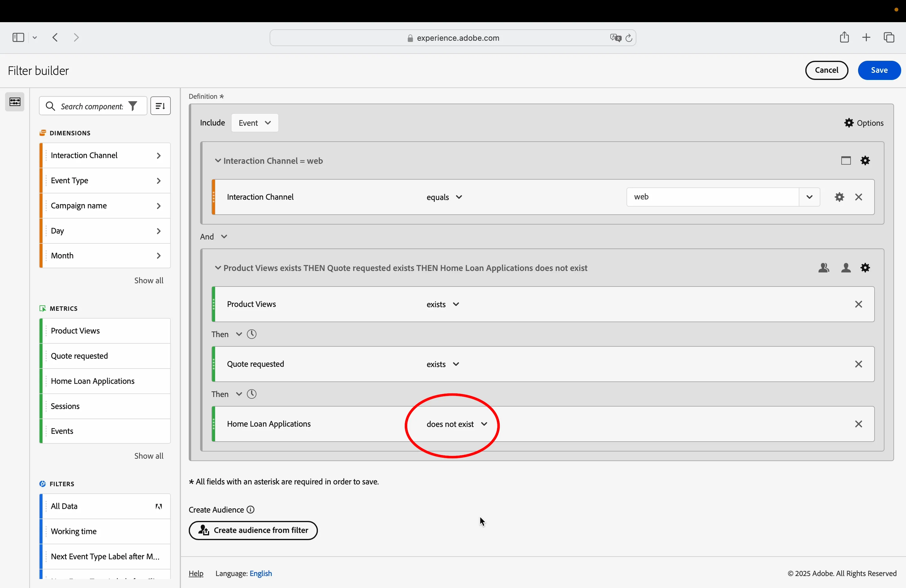Click the Safari sidebar toggle icon
The width and height of the screenshot is (906, 588).
pos(18,37)
